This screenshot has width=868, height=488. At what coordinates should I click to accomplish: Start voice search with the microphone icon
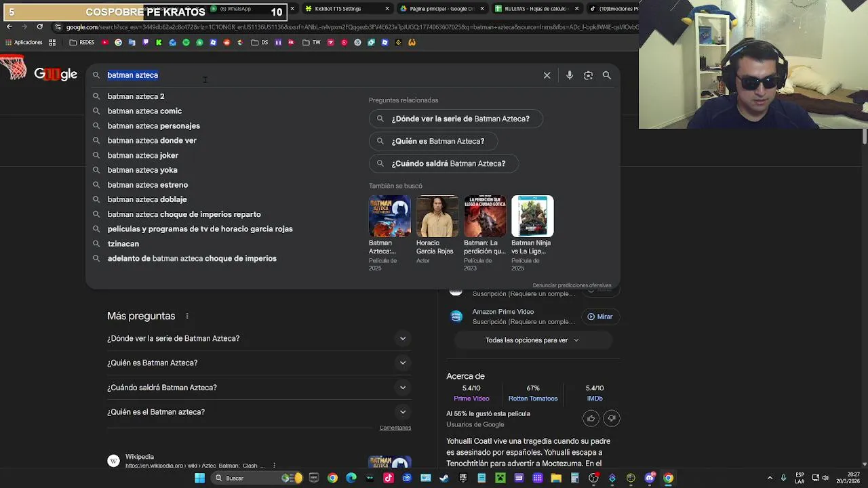pos(570,75)
